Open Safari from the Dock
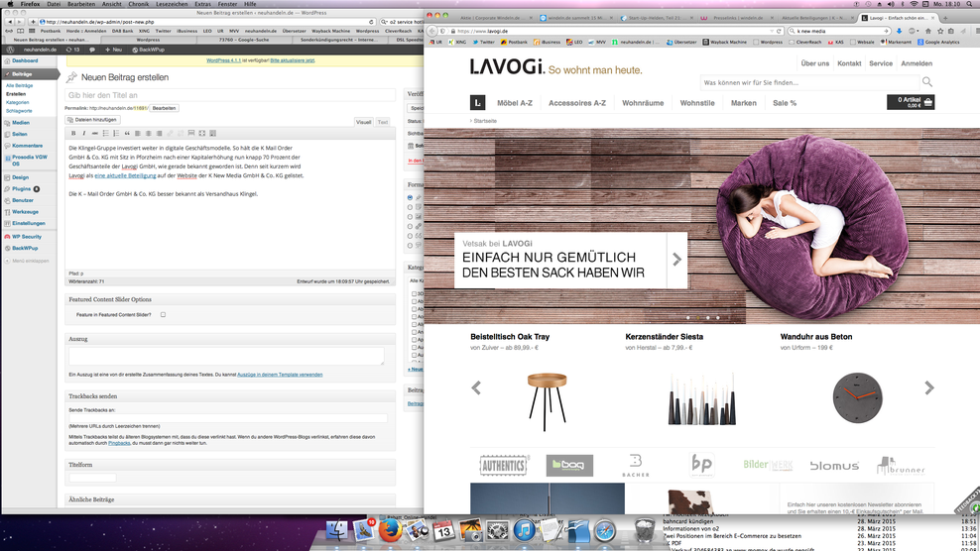The image size is (980, 551). [605, 530]
